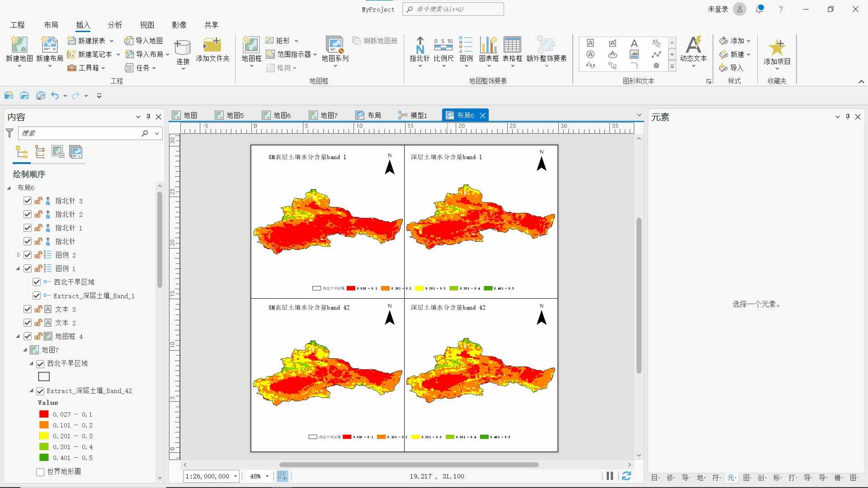The image size is (868, 488).
Task: Enable the 世界地形图 layer checkbox
Action: 40,472
